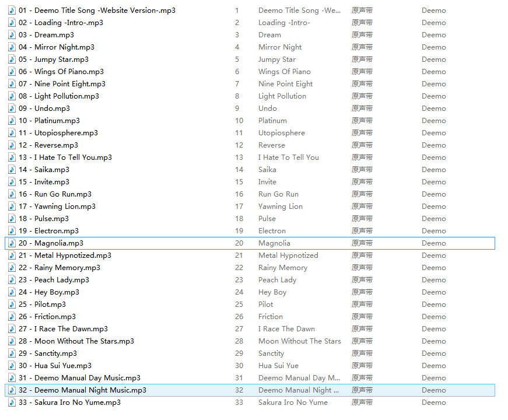Select the file icon for 18 - Pulse.mp3
Screen dimensions: 508x420
(x=12, y=218)
